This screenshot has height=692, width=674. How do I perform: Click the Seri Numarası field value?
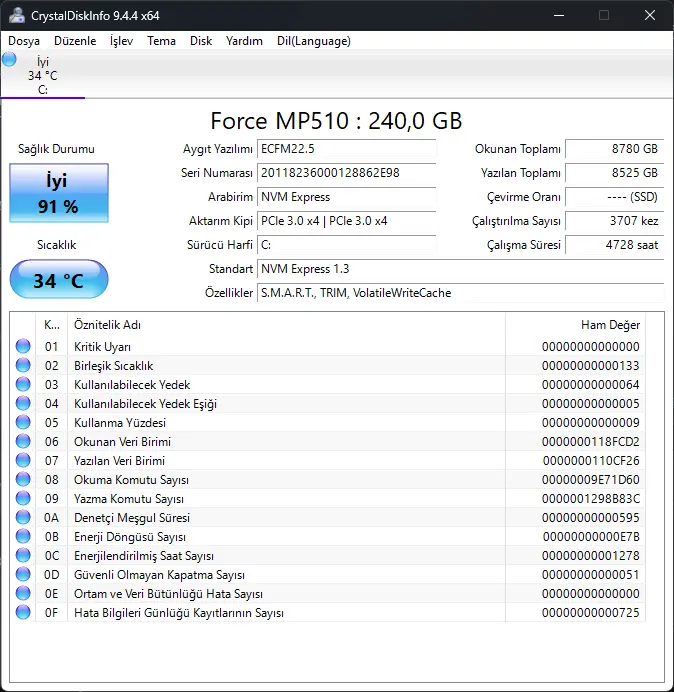pos(346,173)
